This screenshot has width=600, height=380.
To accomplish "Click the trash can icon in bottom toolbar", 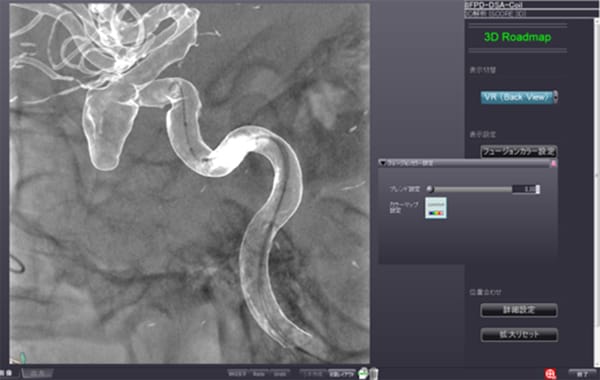I will tap(374, 373).
